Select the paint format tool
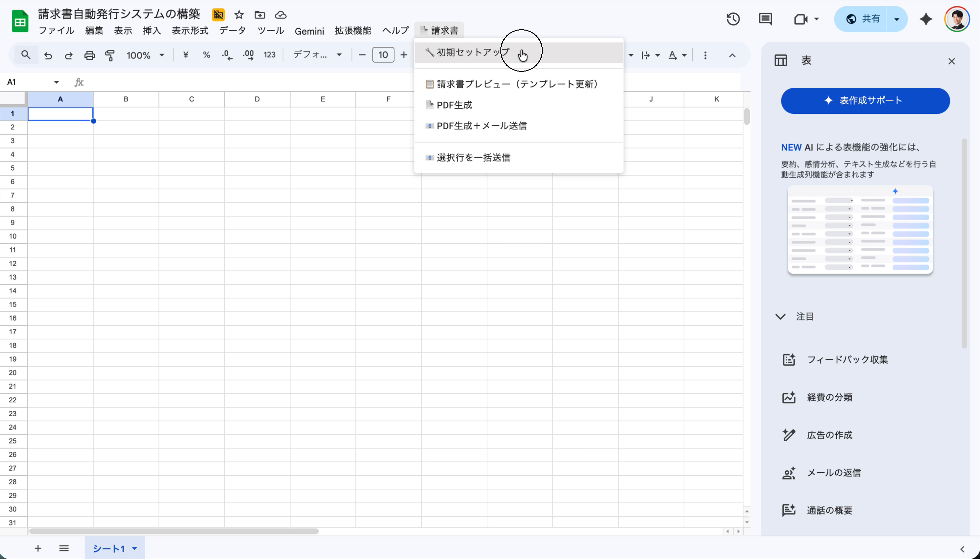This screenshot has width=980, height=559. click(110, 55)
